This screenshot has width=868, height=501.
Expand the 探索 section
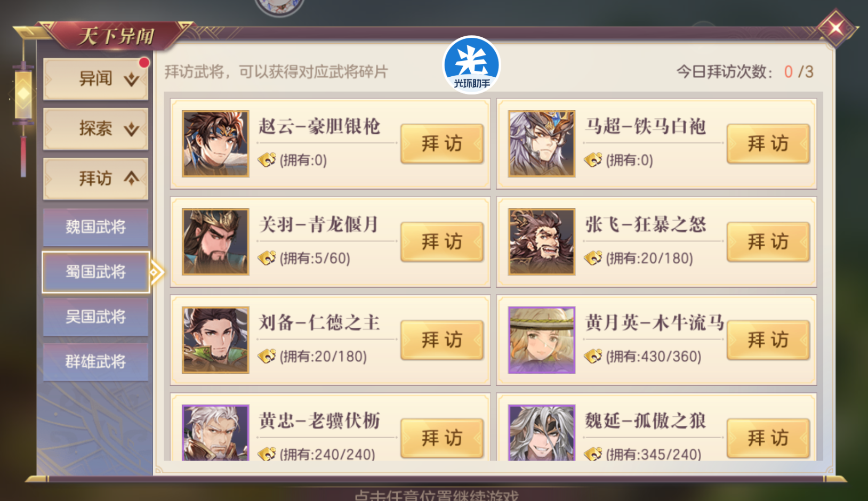point(95,128)
